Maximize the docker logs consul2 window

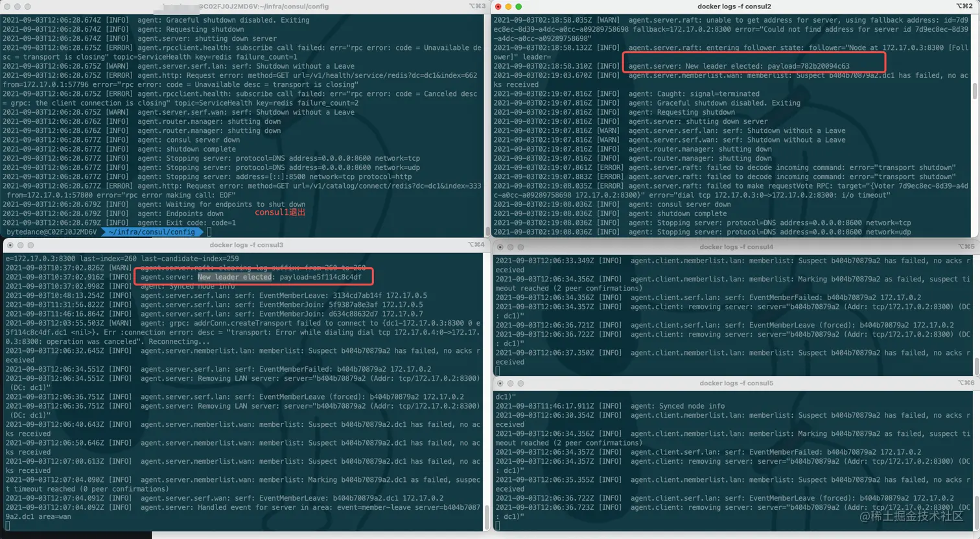pyautogui.click(x=519, y=6)
